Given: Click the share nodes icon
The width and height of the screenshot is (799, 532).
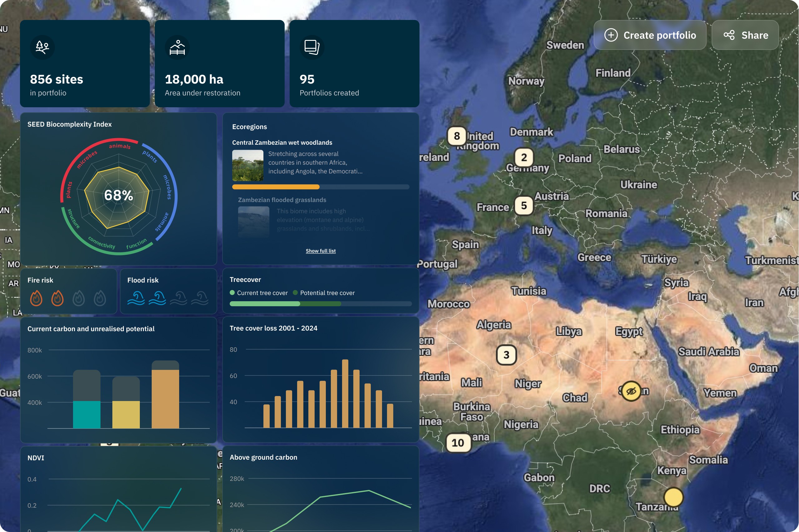Looking at the screenshot, I should tap(729, 35).
